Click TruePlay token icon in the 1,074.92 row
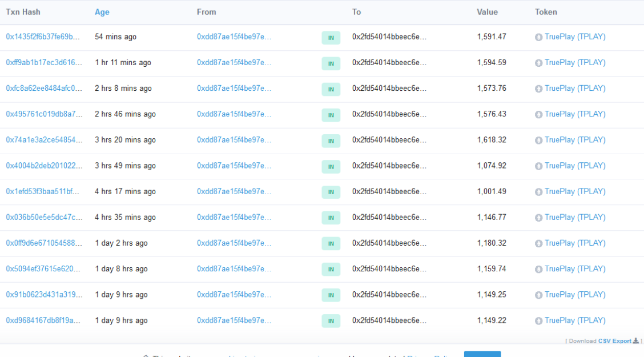644x357 pixels. [538, 166]
